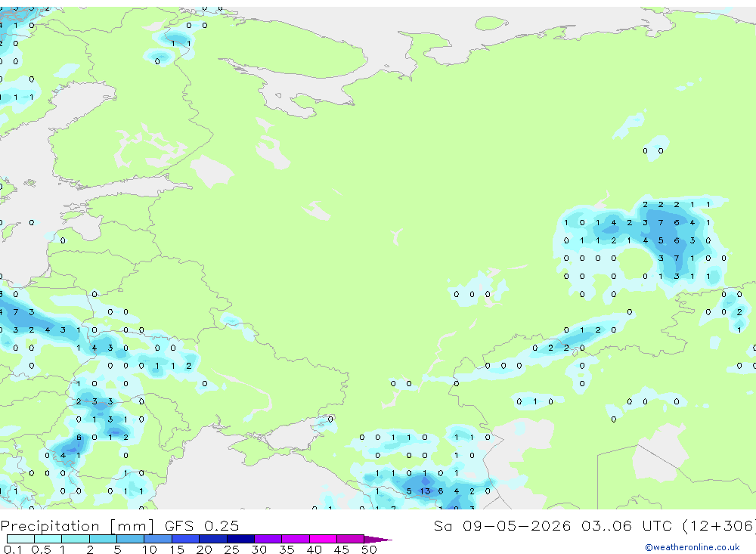This screenshot has height=554, width=756.
Task: Select the "30" legend scale label
Action: 259,549
